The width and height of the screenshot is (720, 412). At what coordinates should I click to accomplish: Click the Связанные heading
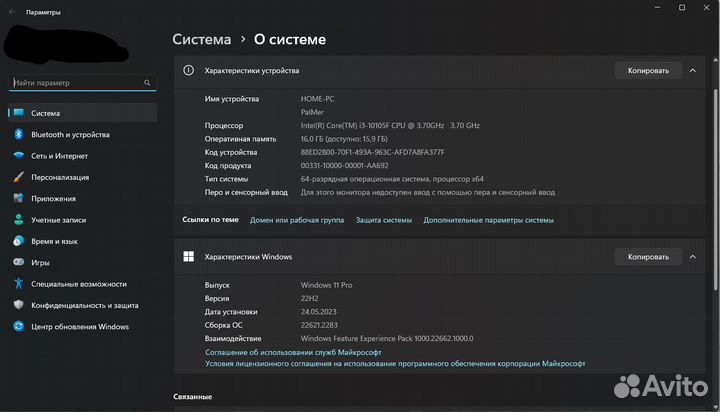(192, 396)
